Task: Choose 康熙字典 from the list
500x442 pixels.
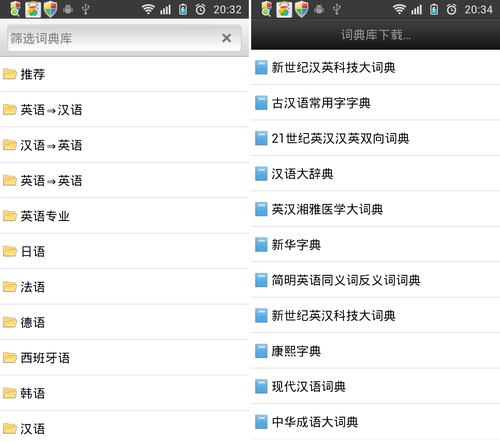Action: [375, 351]
